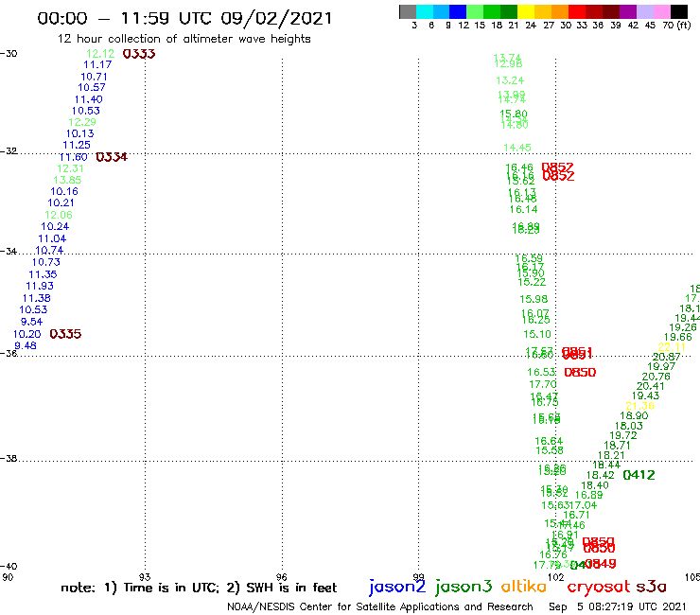Select the reading 11.40
The width and height of the screenshot is (700, 615).
[88, 99]
